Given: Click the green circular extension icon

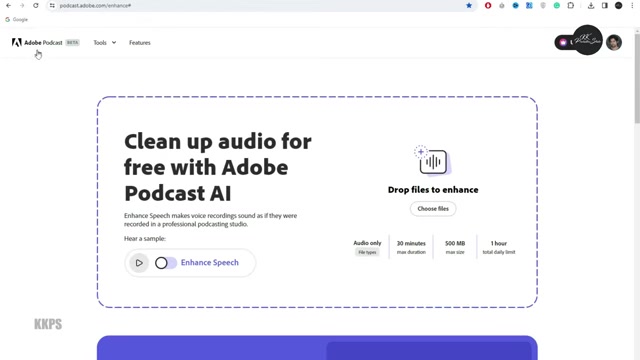Looking at the screenshot, I should click(557, 6).
